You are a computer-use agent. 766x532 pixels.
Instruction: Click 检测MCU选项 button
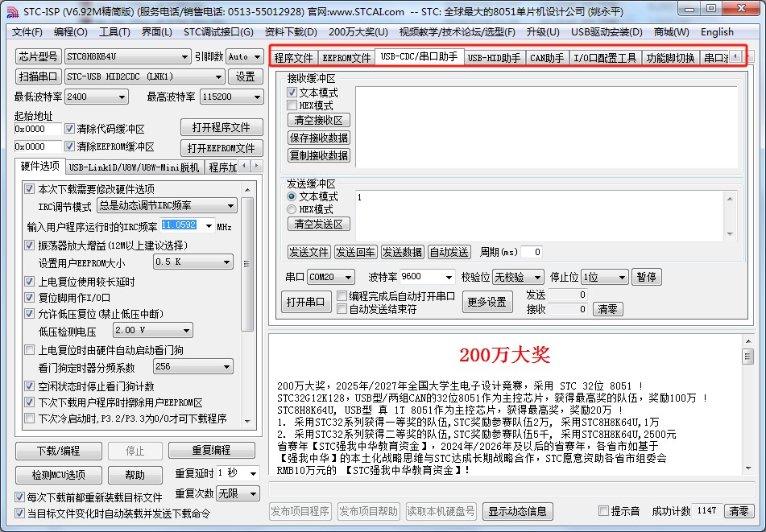point(59,474)
